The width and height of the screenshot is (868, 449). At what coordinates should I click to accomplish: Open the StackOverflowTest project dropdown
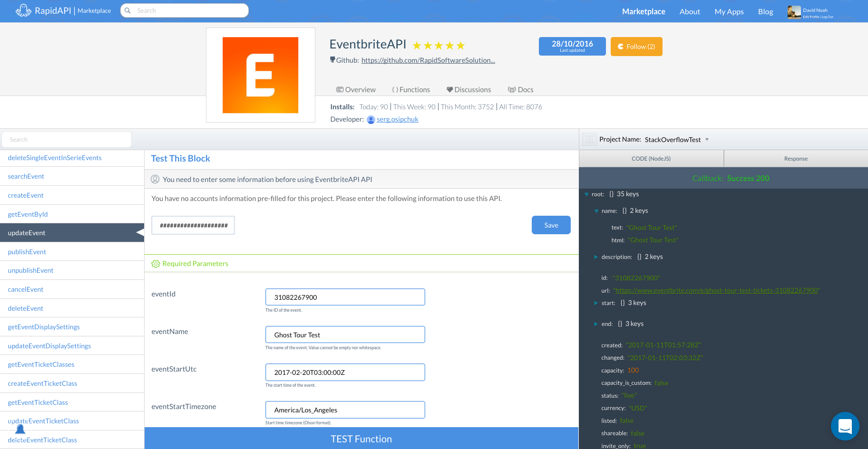[677, 139]
